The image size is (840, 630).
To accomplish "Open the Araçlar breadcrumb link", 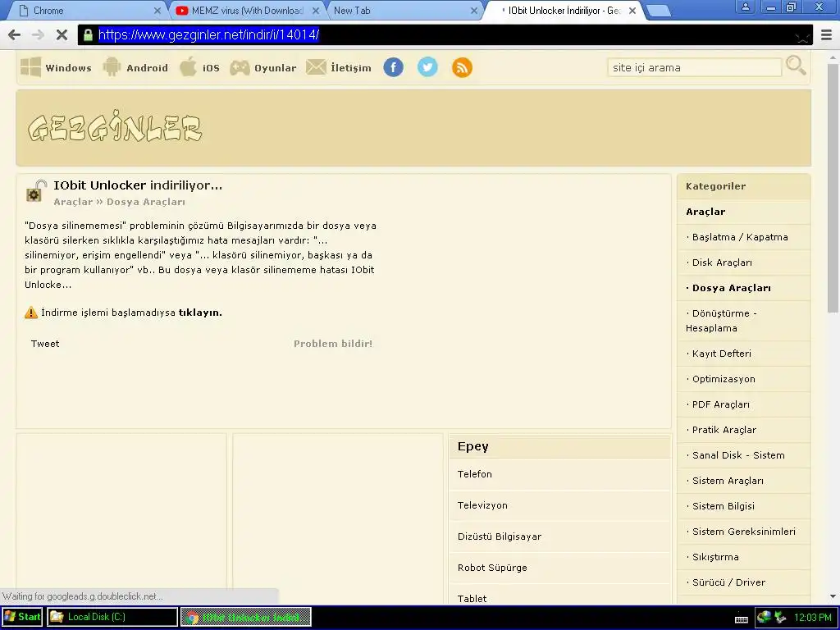I will [73, 202].
